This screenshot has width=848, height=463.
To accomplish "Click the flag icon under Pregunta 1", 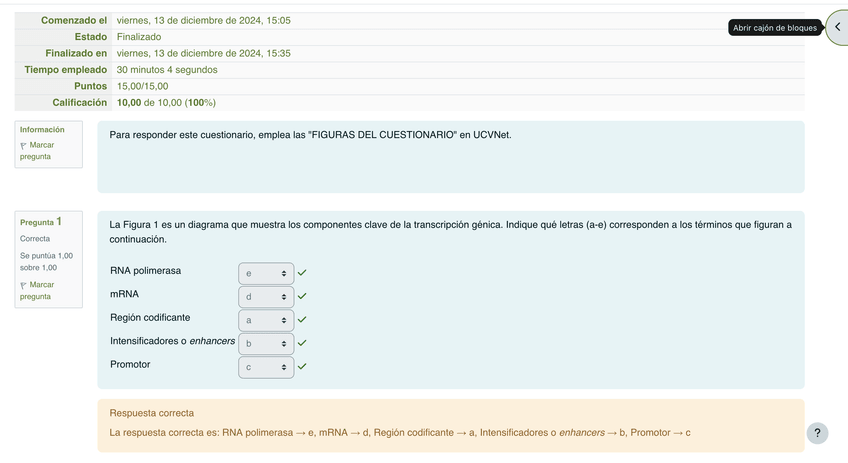I will point(24,286).
